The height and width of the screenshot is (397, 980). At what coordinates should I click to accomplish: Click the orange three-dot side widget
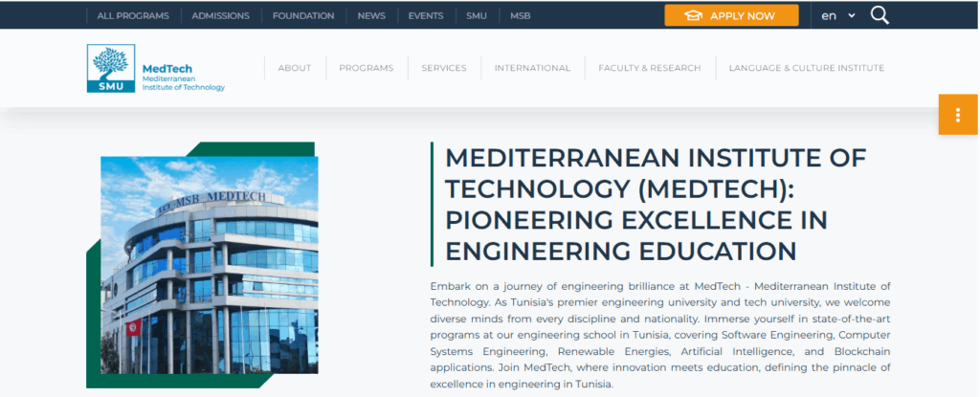957,115
